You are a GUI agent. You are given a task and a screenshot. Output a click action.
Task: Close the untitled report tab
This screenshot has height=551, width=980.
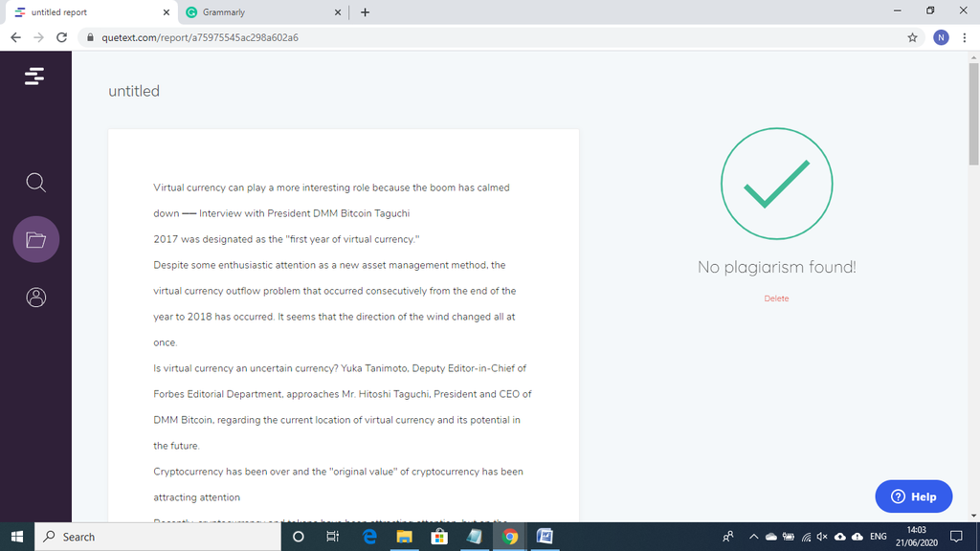(x=167, y=11)
